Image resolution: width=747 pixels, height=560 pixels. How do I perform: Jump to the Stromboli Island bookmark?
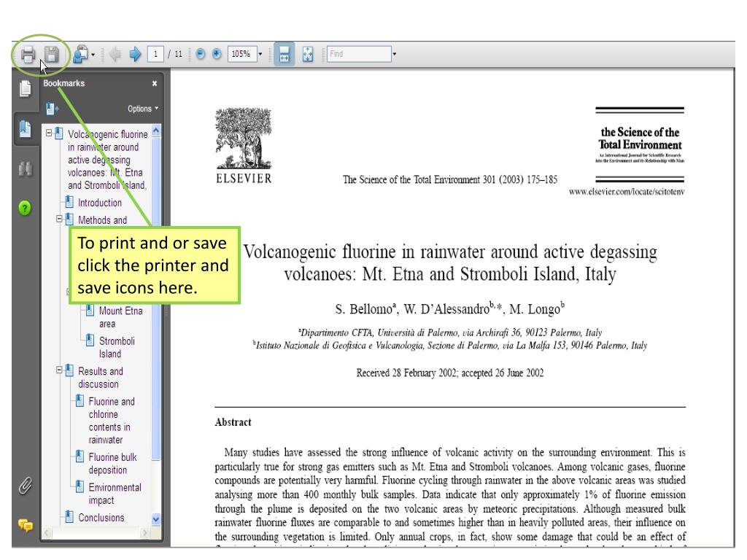click(117, 347)
